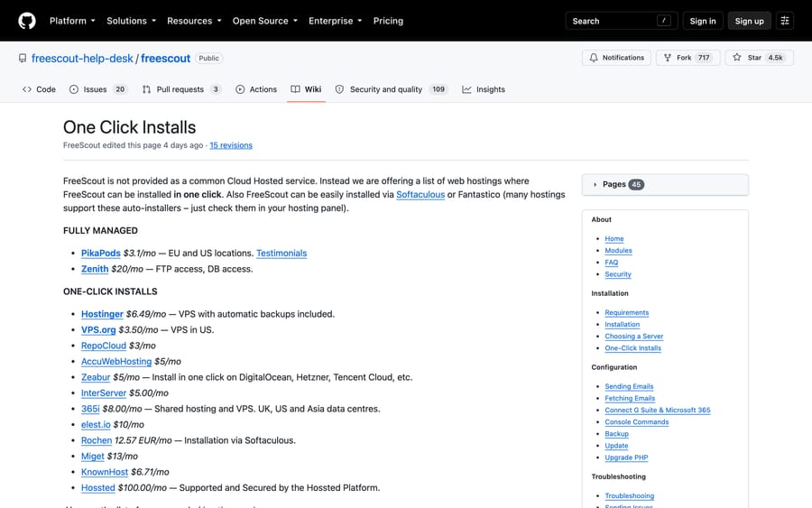This screenshot has height=508, width=812.
Task: Click the bell icon in Notifications
Action: [x=594, y=58]
